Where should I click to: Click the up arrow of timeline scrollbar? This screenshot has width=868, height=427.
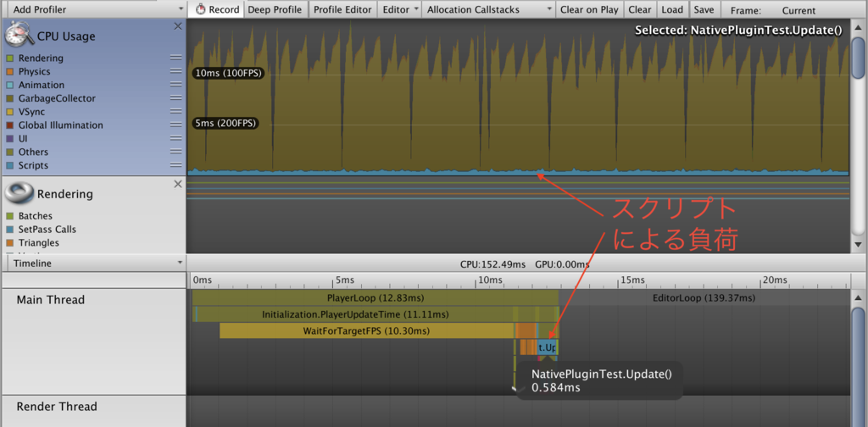(858, 297)
